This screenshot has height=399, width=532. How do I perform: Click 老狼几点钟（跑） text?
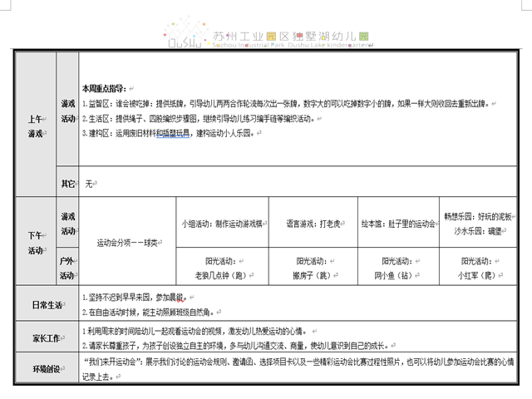tap(220, 275)
